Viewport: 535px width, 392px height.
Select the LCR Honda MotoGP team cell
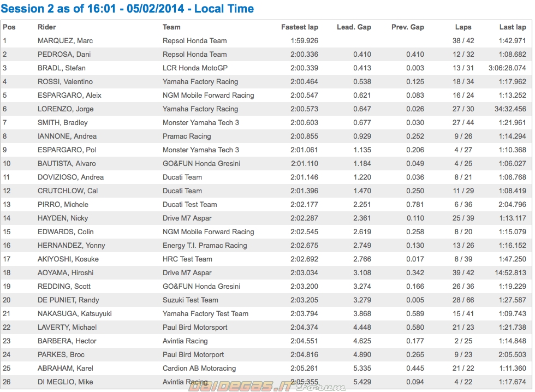click(x=195, y=68)
